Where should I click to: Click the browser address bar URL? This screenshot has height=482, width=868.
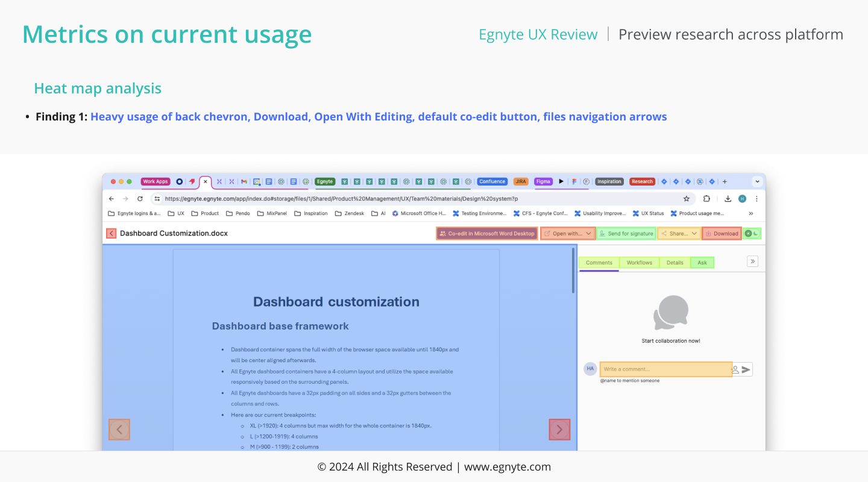pyautogui.click(x=341, y=198)
